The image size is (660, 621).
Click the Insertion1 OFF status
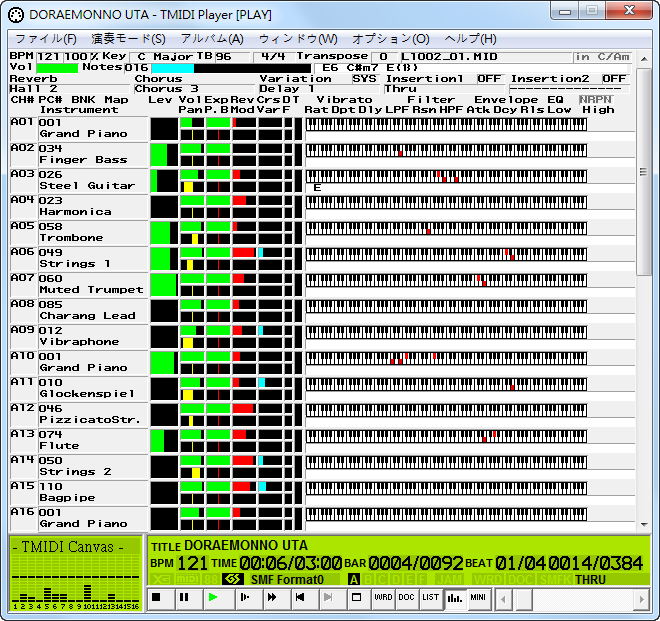[489, 79]
